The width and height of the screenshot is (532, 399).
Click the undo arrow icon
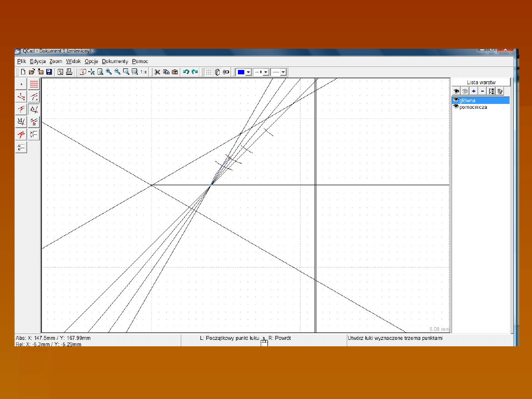pyautogui.click(x=186, y=72)
